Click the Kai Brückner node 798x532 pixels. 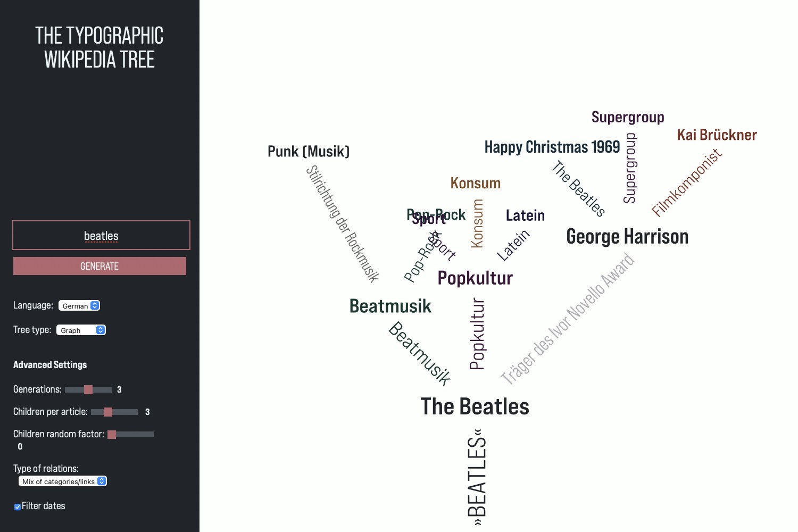point(717,135)
